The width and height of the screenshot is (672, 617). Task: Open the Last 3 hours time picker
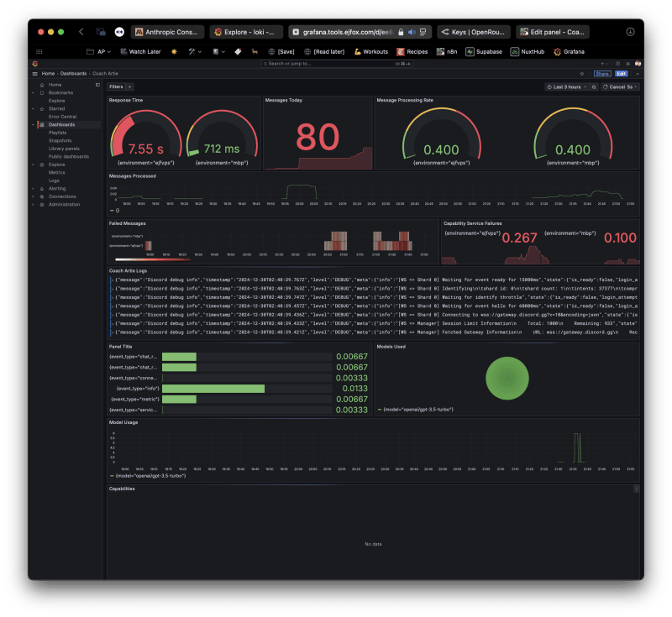coord(566,87)
